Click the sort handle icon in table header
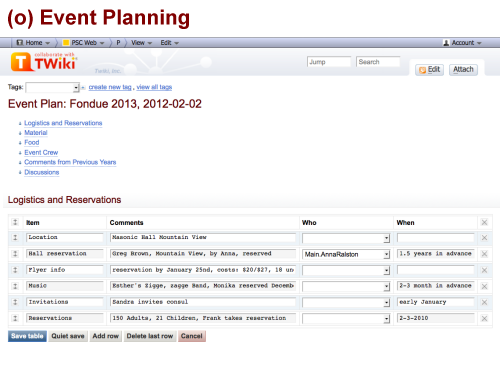Screen dimensions: 500x380 pos(15,222)
